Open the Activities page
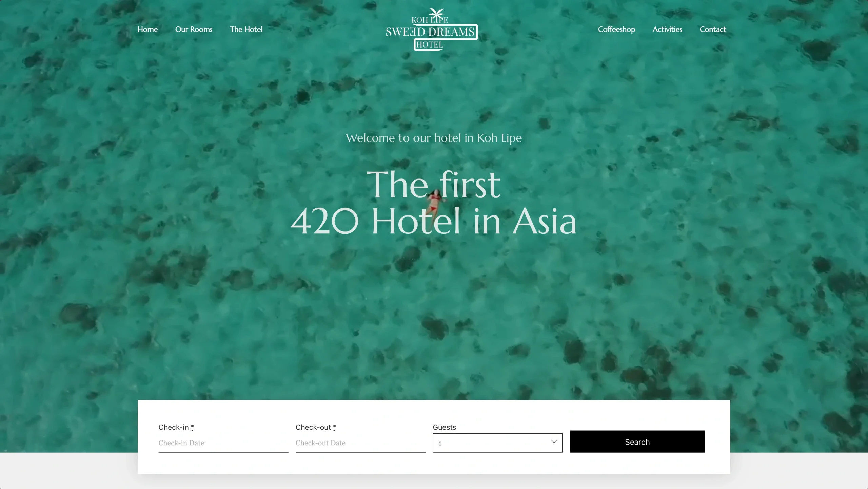 pyautogui.click(x=667, y=29)
